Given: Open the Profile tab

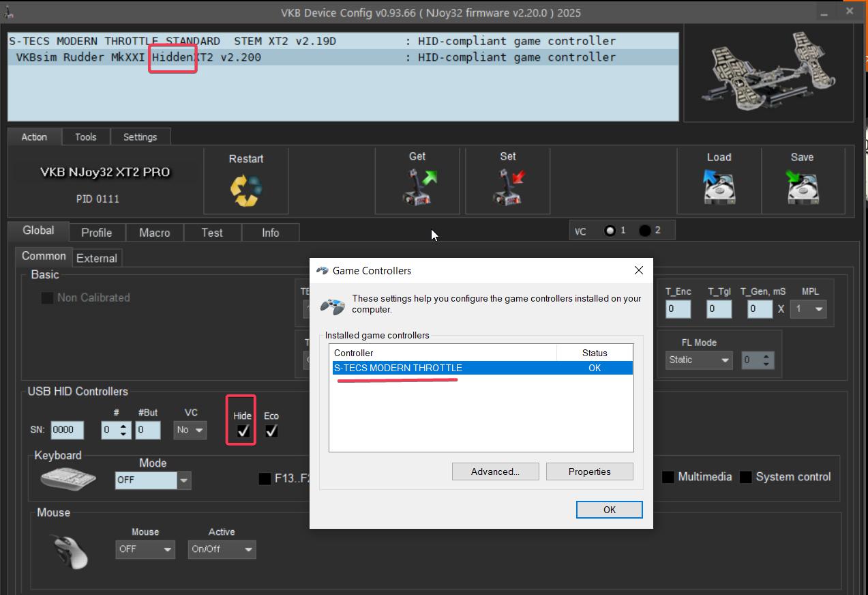Looking at the screenshot, I should pyautogui.click(x=97, y=233).
